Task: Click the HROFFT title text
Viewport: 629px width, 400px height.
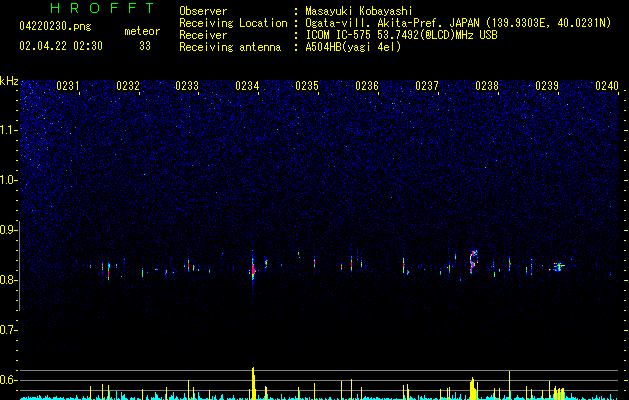Action: (102, 8)
